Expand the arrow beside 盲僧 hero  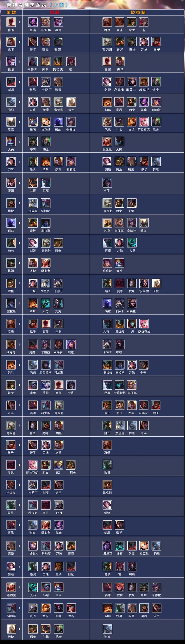click(x=20, y=22)
